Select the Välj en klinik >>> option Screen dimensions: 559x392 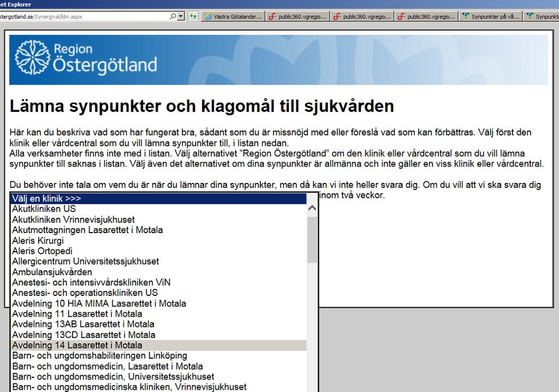pos(159,198)
